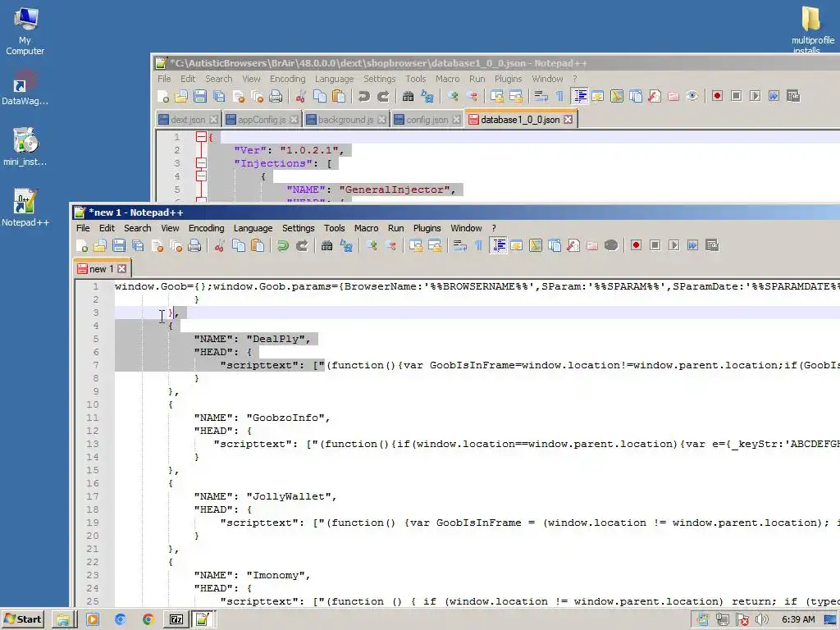The width and height of the screenshot is (840, 630).
Task: Open Settings menu in background Notepad++ window
Action: click(379, 79)
